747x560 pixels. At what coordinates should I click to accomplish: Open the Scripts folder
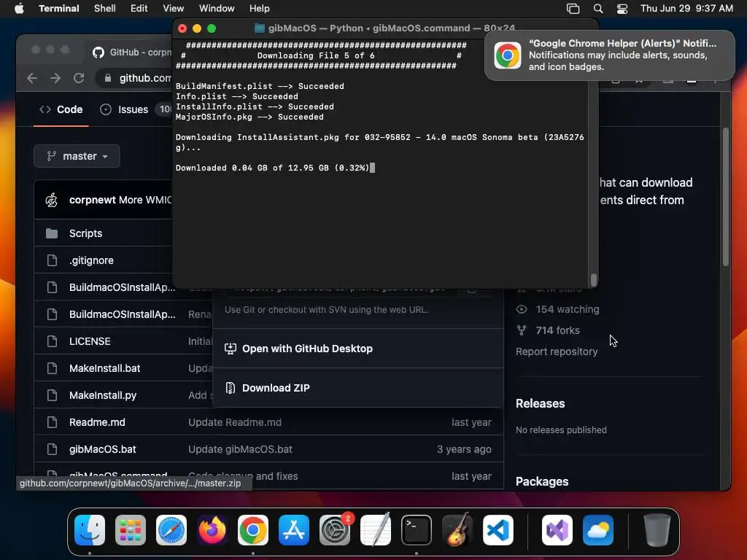pos(86,233)
